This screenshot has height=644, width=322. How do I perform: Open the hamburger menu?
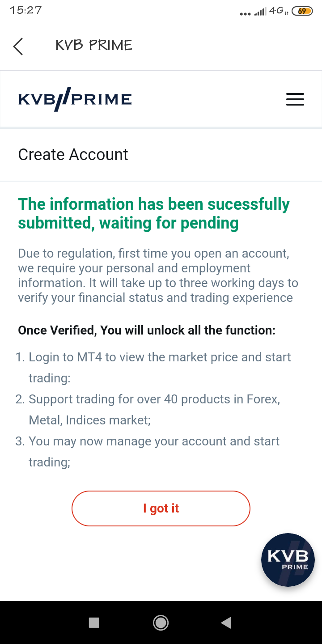tap(295, 99)
